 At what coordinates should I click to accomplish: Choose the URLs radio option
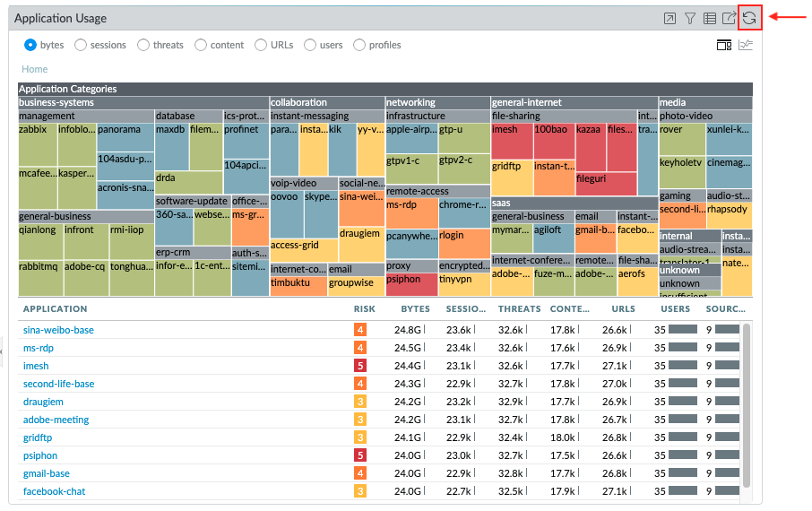(262, 45)
